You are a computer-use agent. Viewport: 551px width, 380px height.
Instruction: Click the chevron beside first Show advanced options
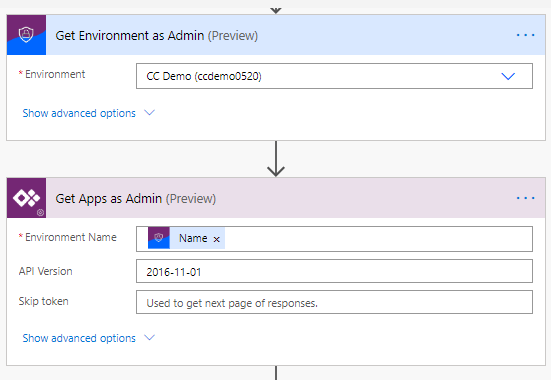149,113
